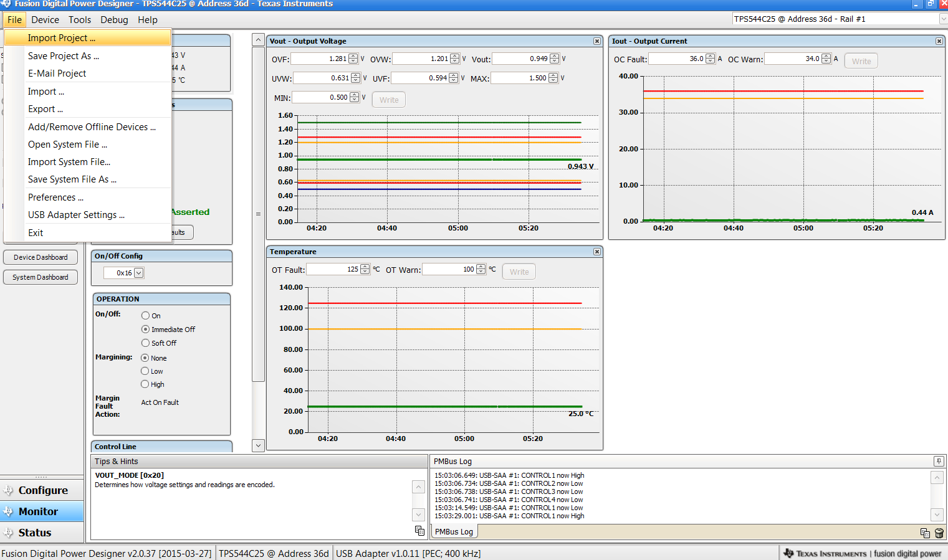
Task: Select the Soft Off radio button
Action: (144, 343)
